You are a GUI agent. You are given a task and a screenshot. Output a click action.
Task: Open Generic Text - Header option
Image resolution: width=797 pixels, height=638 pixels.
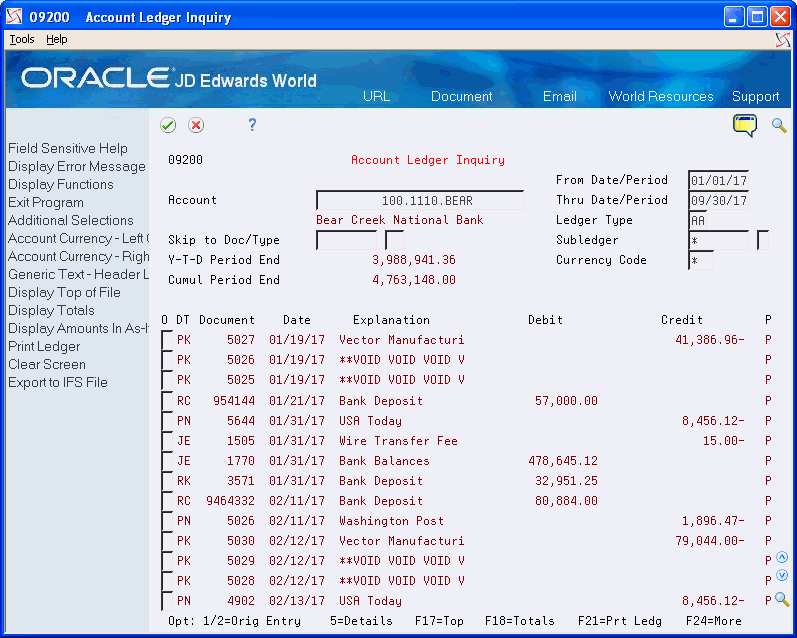coord(78,275)
